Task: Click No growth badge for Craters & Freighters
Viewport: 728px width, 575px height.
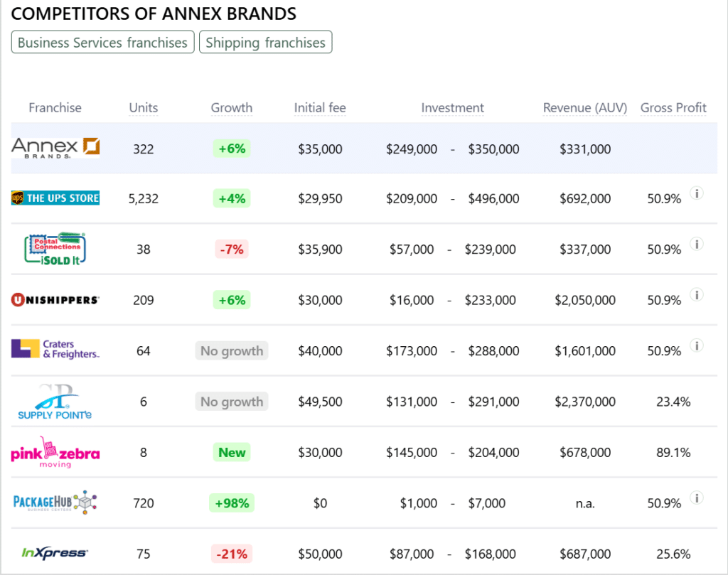Action: coord(232,351)
